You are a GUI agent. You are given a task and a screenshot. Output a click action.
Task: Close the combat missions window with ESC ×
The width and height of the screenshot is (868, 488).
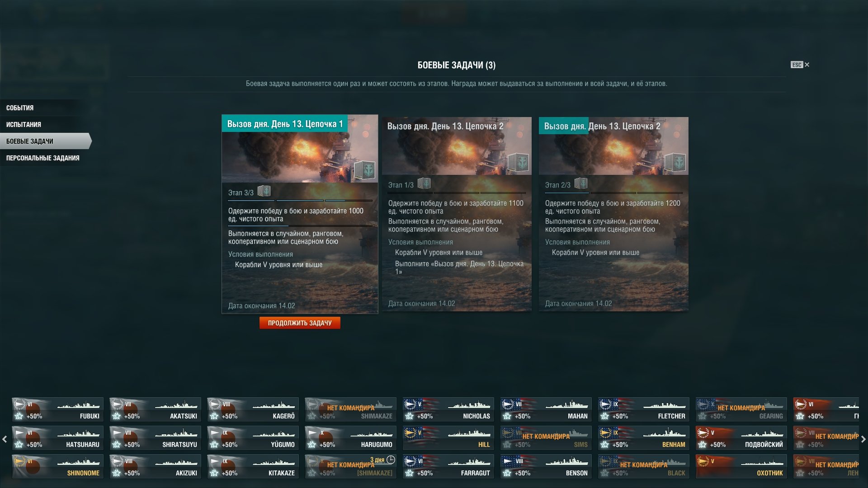click(x=800, y=65)
